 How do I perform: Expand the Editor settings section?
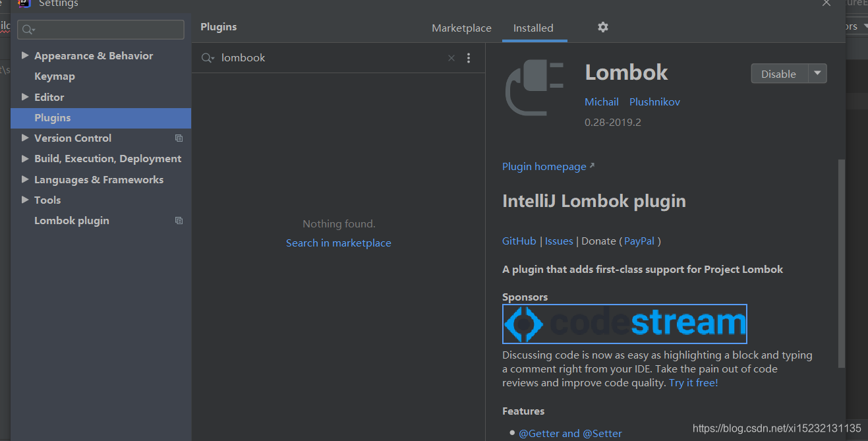[25, 97]
